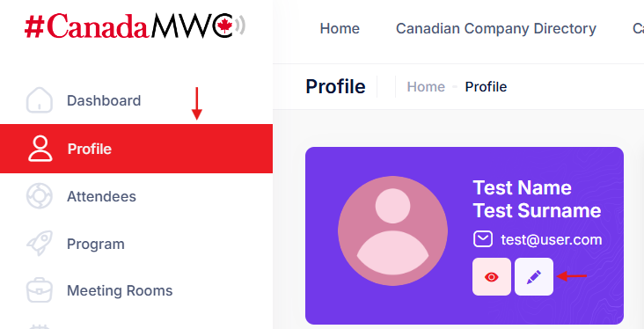Select Home in the top navigation

click(340, 29)
